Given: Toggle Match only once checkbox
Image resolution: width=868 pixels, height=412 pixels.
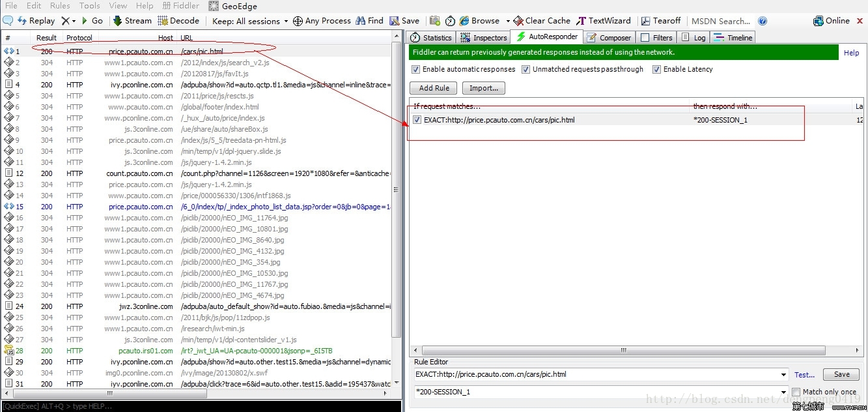Looking at the screenshot, I should click(796, 392).
